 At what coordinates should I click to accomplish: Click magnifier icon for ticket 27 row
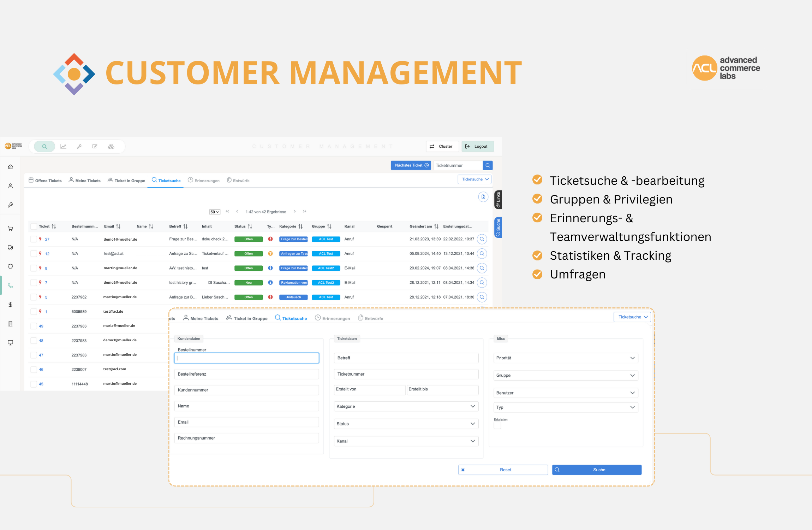pos(482,239)
